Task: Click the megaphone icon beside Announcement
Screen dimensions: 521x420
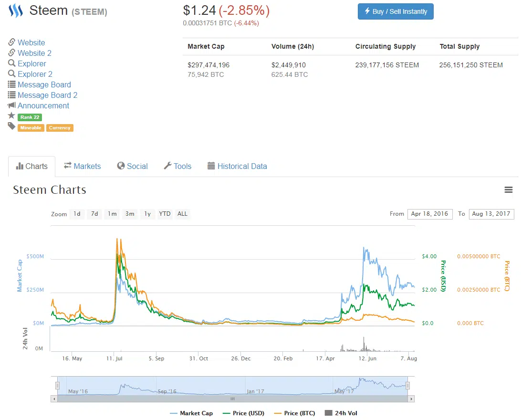Action: pyautogui.click(x=11, y=105)
